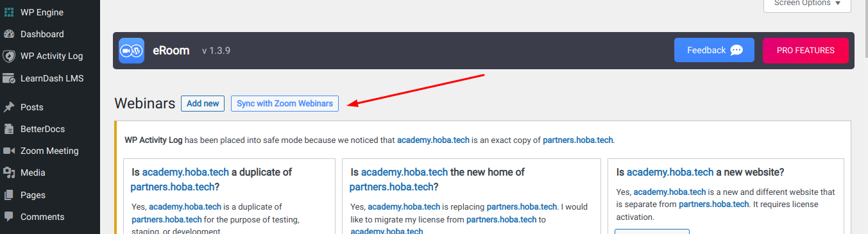Open the Dashboard gauge icon
The image size is (868, 234).
9,34
